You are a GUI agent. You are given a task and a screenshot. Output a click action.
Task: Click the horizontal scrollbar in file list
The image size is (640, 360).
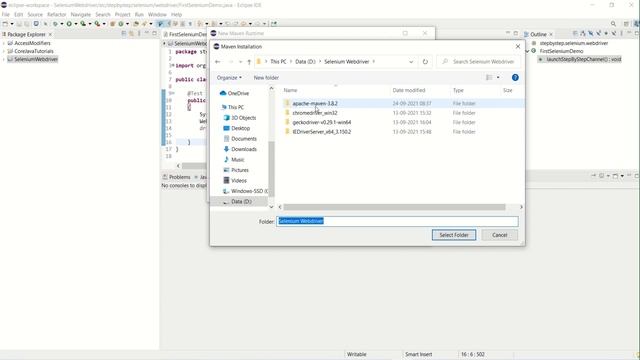394,207
